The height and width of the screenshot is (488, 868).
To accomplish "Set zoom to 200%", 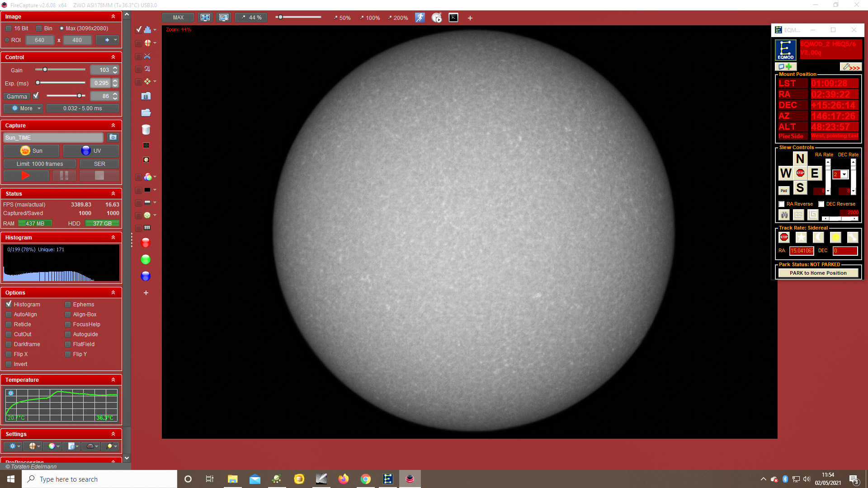I will point(398,18).
